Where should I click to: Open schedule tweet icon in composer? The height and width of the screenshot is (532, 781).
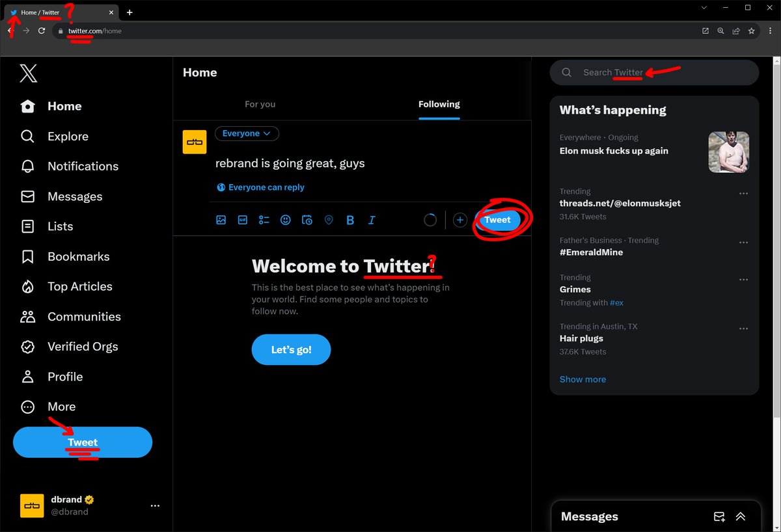tap(307, 220)
